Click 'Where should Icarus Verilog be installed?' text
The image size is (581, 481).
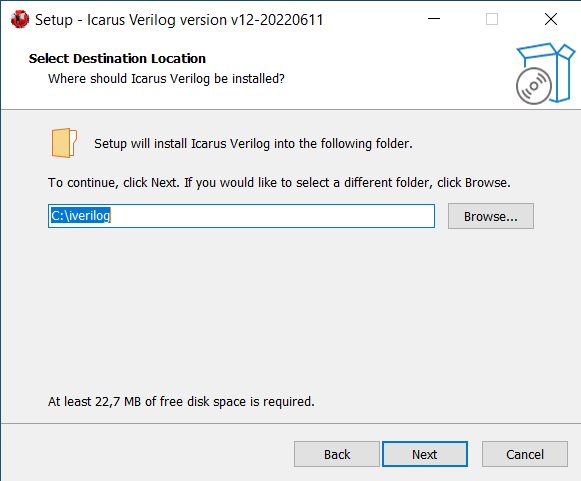point(166,79)
